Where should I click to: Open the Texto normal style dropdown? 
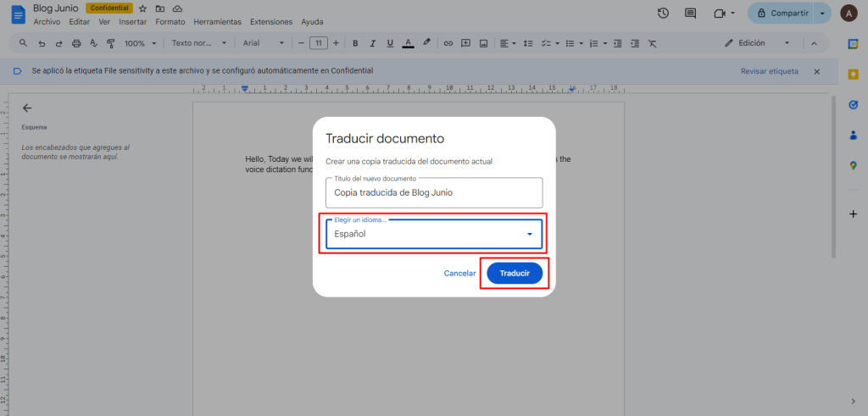[199, 43]
